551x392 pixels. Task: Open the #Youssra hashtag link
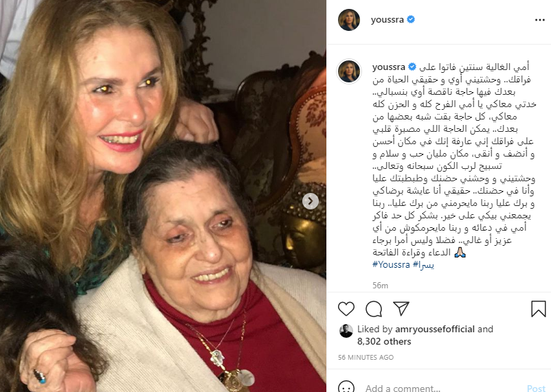pyautogui.click(x=391, y=264)
